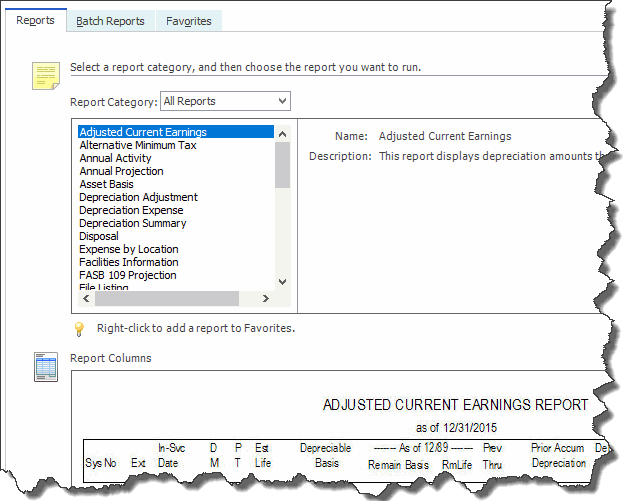Select the Expense by Location report

(129, 249)
